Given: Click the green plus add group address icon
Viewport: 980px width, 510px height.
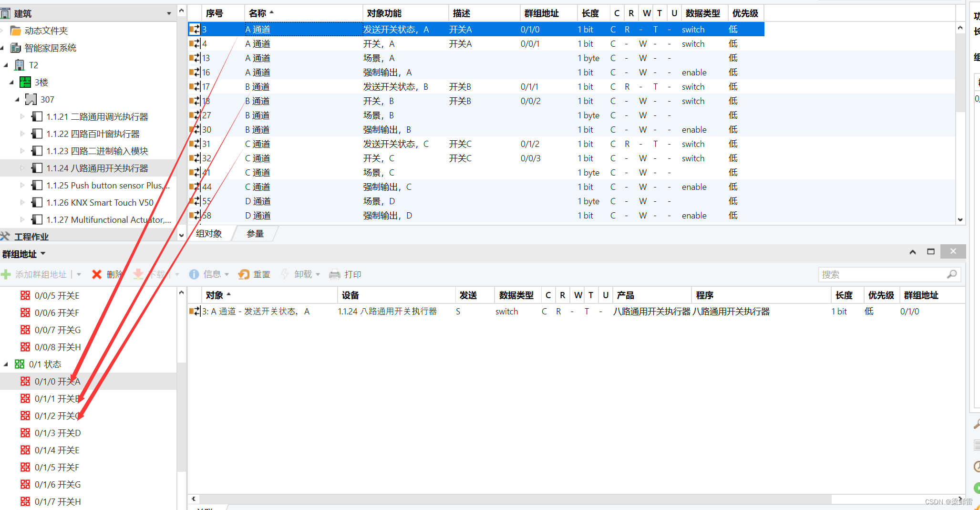Looking at the screenshot, I should pos(6,274).
